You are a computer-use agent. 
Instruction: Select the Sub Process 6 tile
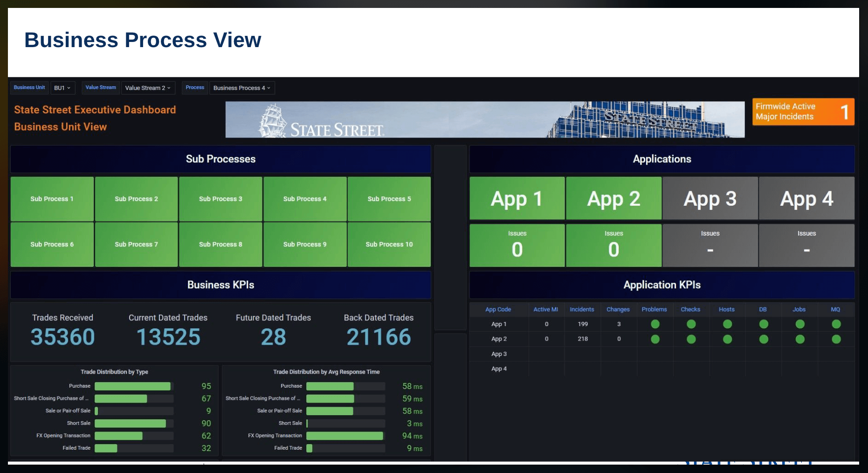click(52, 244)
